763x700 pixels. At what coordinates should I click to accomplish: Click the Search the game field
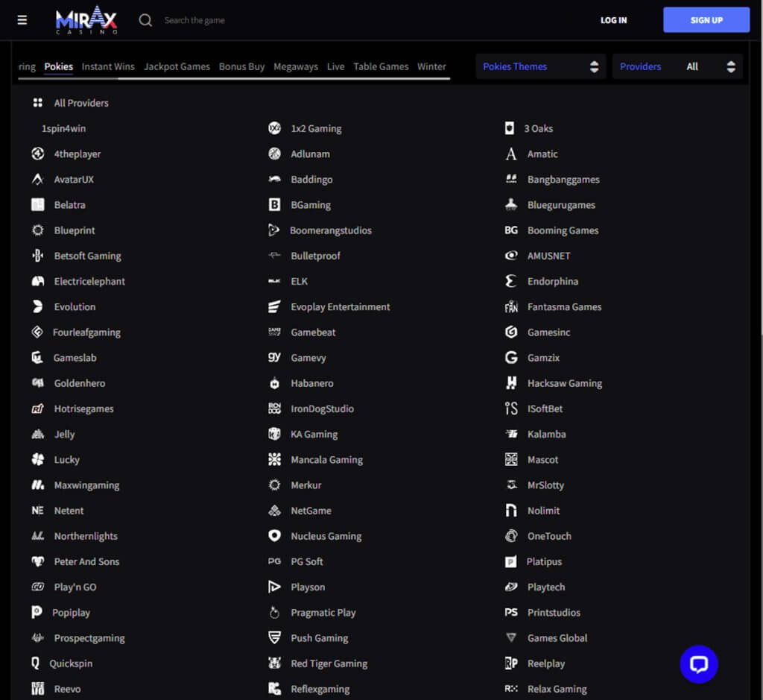pos(194,20)
